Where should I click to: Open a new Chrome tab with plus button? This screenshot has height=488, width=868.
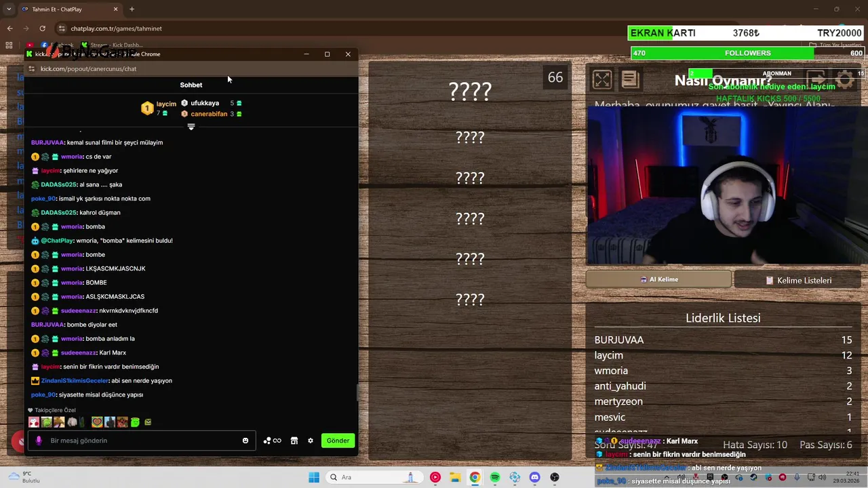(132, 9)
